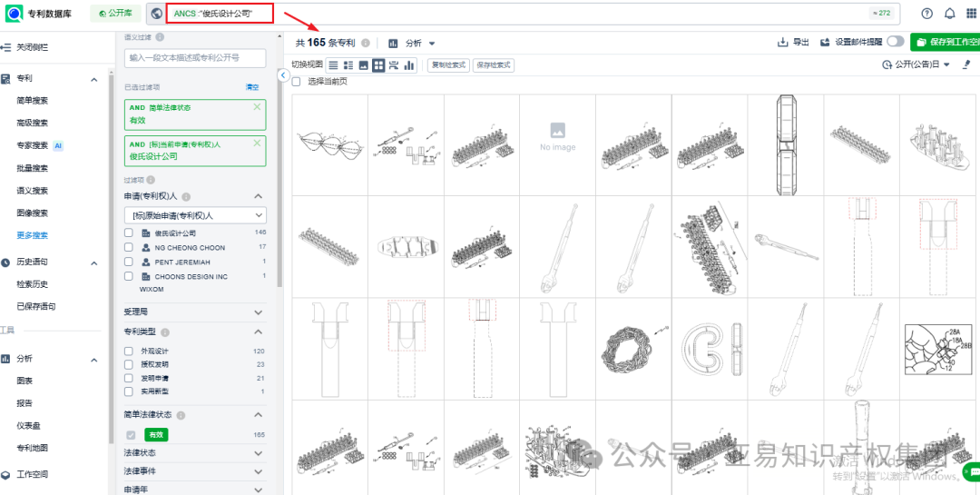Switch to the bar chart view icon
The image size is (980, 495).
pyautogui.click(x=409, y=65)
